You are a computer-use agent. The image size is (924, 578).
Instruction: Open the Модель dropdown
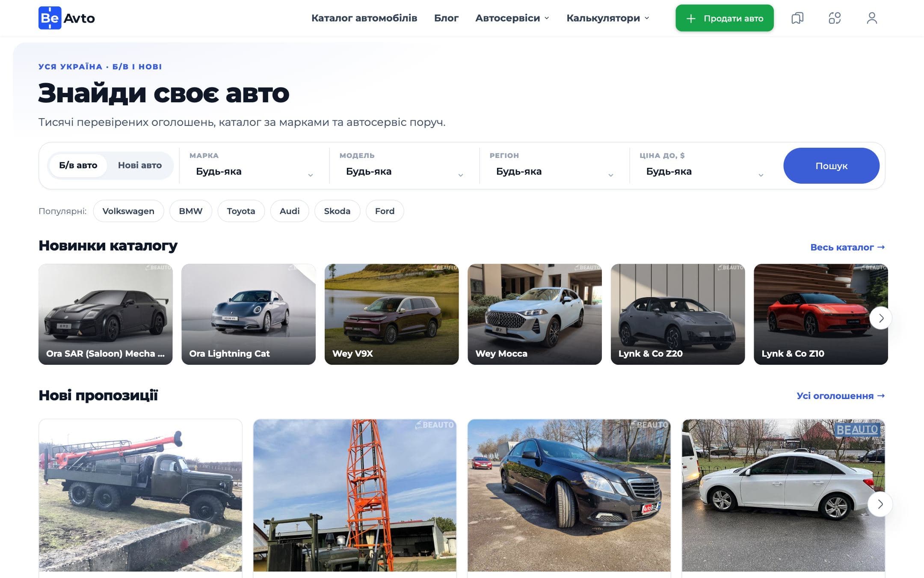point(404,166)
